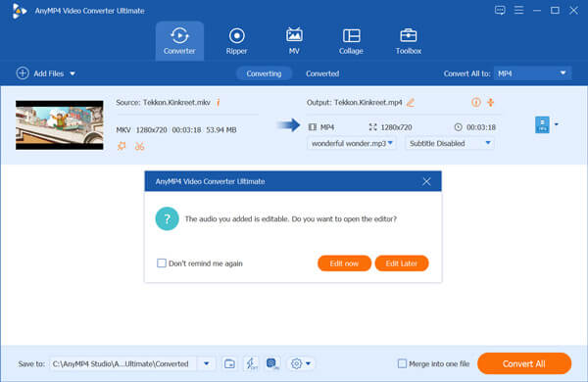Check Don't remind me again
The height and width of the screenshot is (382, 588).
click(x=162, y=263)
